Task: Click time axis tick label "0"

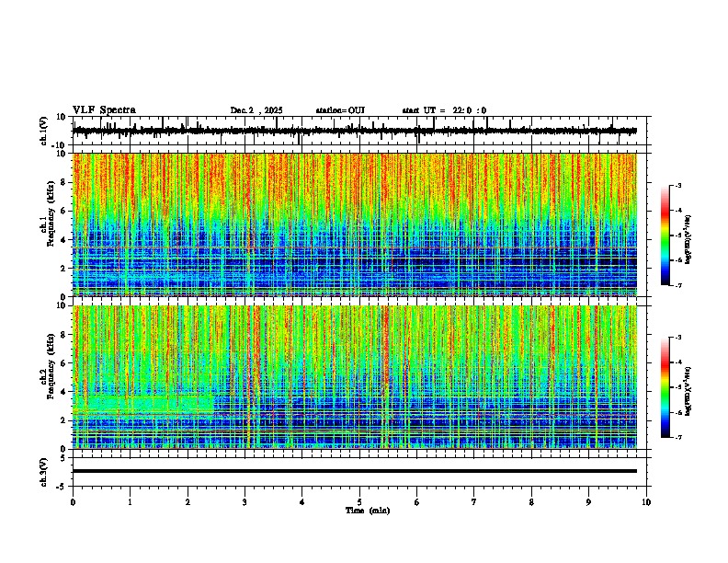Action: click(73, 502)
